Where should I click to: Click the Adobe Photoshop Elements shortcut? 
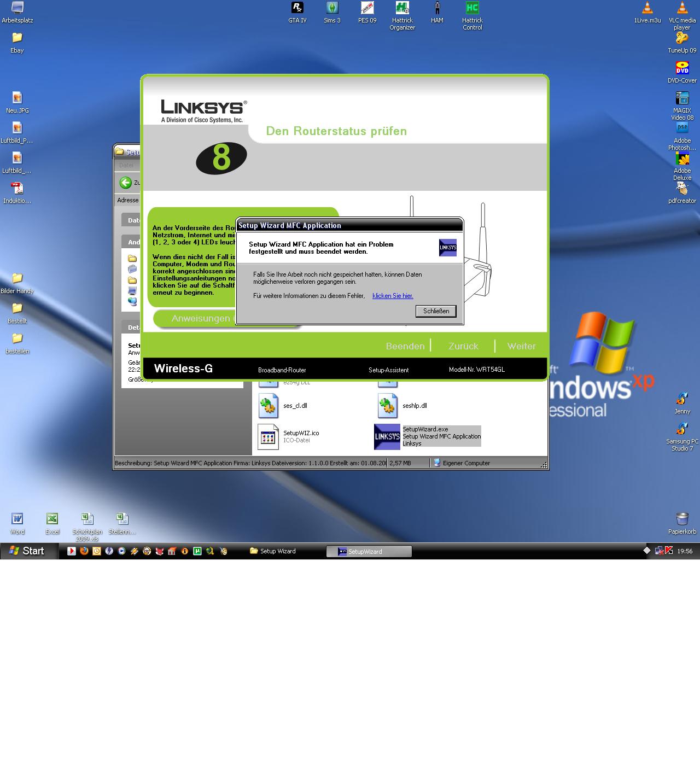682,136
